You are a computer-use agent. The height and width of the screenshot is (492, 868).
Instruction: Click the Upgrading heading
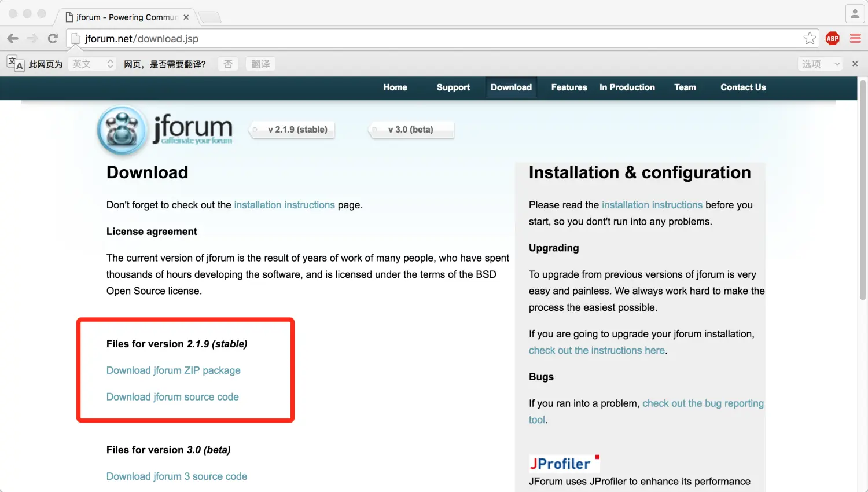tap(554, 248)
